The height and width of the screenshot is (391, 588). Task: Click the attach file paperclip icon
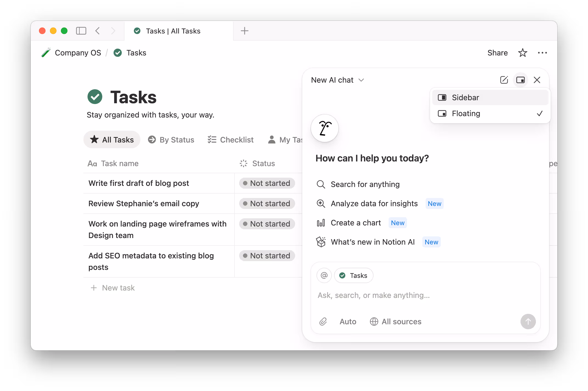(x=323, y=322)
